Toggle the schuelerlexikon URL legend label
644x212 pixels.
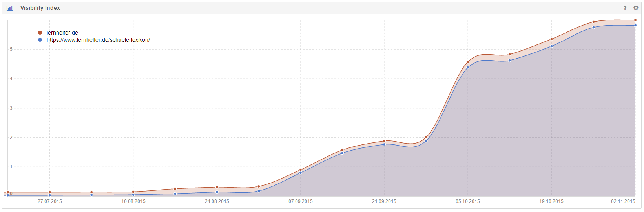pos(98,40)
